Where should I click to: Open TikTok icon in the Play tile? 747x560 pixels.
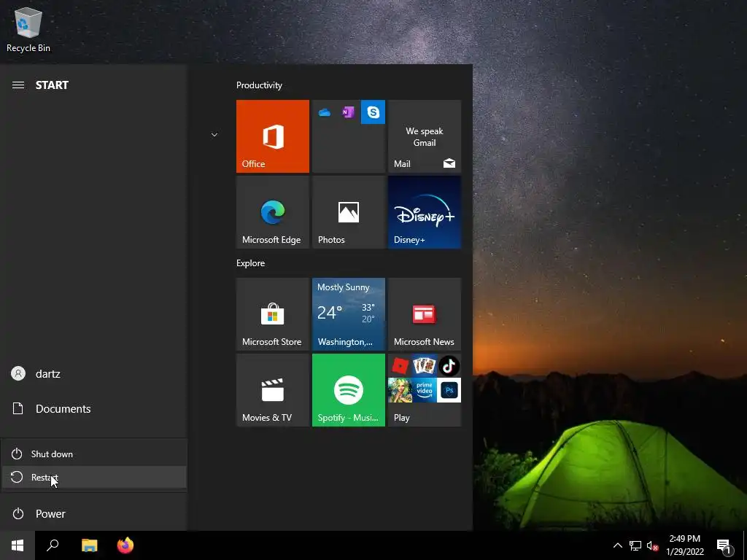point(449,366)
